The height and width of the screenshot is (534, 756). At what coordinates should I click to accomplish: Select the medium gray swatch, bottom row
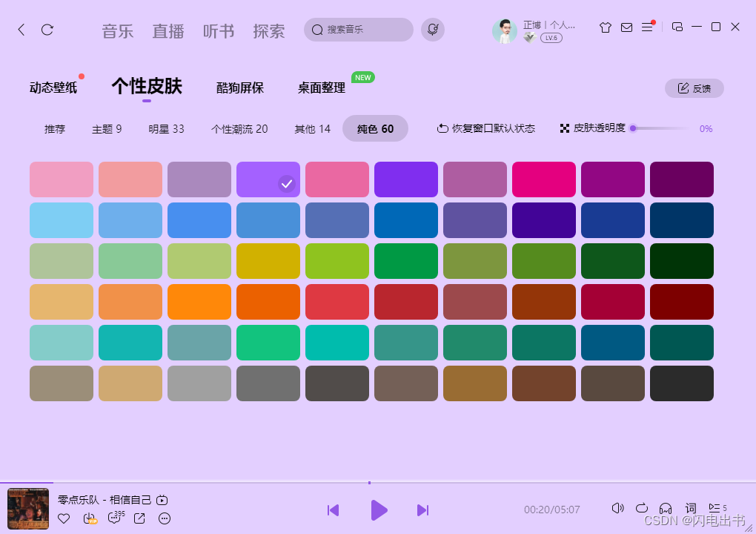(x=199, y=383)
